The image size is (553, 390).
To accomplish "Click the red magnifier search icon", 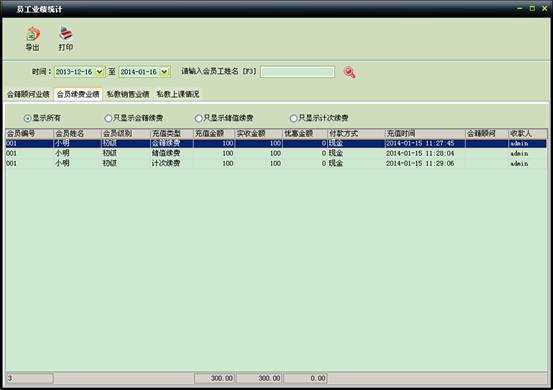I will 350,72.
